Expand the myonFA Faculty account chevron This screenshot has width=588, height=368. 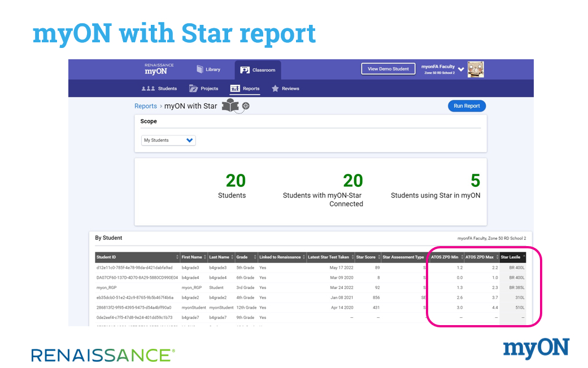(x=461, y=69)
